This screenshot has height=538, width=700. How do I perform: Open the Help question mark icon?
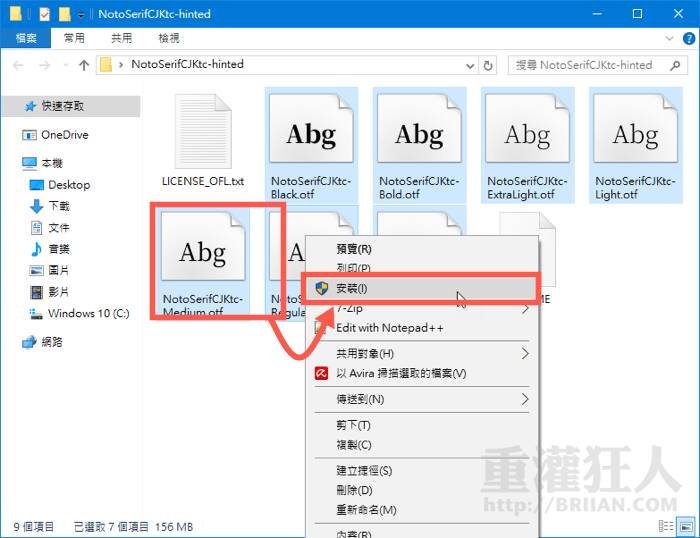point(689,38)
